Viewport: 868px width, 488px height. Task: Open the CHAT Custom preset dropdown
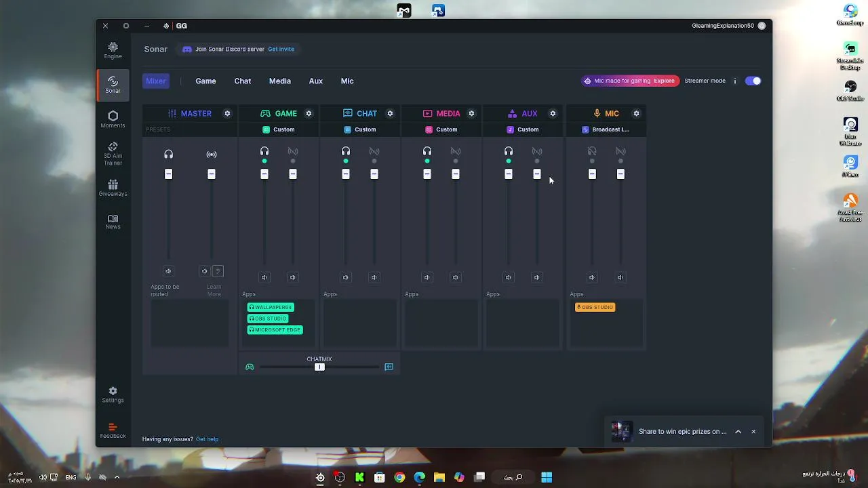point(360,129)
